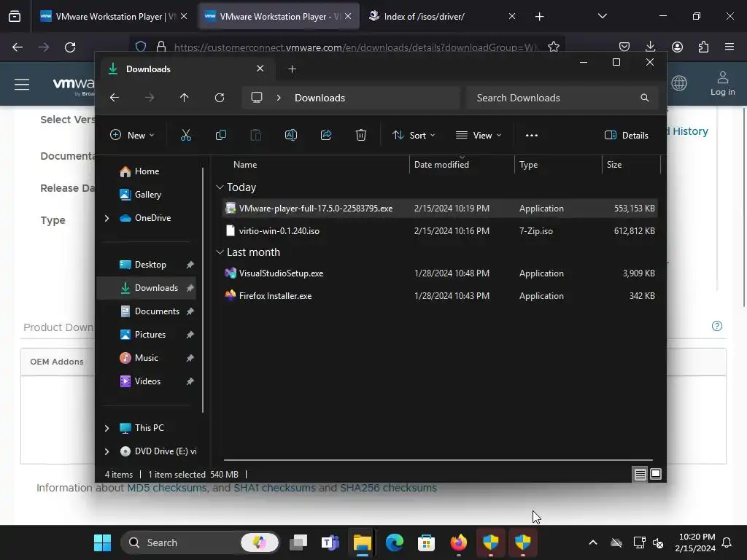Open Firefox application menu hamburger
Viewport: 747px width, 560px height.
[729, 47]
